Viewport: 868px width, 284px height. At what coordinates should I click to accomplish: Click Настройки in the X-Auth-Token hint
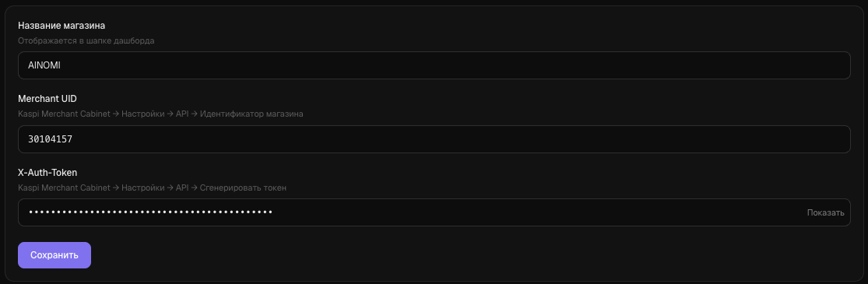(x=142, y=188)
